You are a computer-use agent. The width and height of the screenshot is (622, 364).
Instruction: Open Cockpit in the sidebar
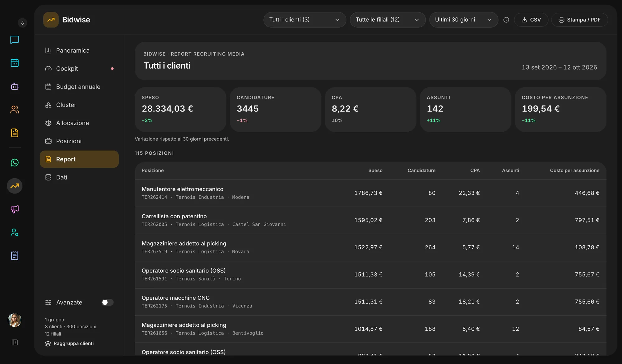tap(79, 69)
